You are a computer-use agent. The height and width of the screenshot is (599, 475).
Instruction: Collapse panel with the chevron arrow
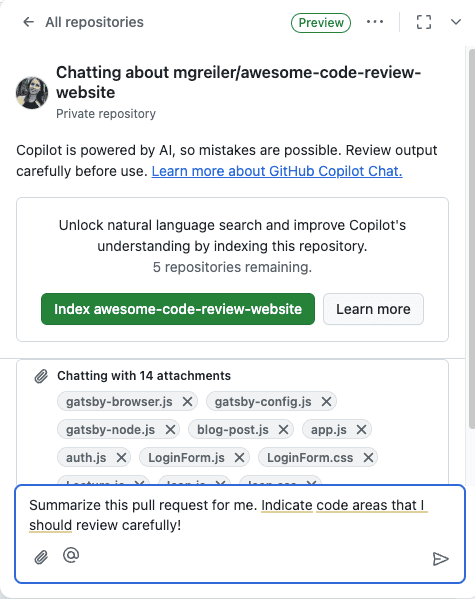pyautogui.click(x=456, y=22)
